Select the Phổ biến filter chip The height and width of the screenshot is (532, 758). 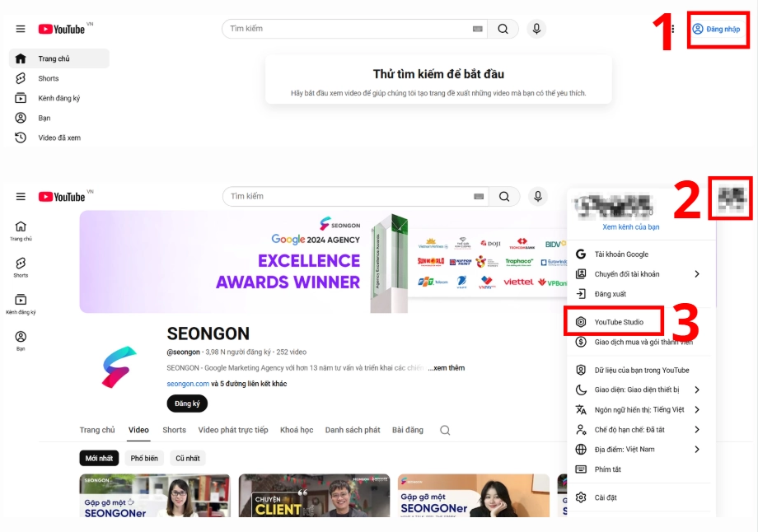[144, 458]
